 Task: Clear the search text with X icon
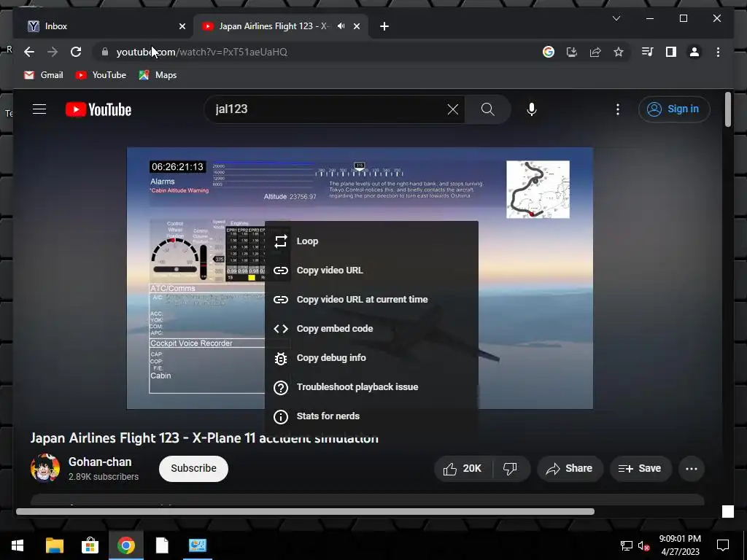[x=452, y=109]
